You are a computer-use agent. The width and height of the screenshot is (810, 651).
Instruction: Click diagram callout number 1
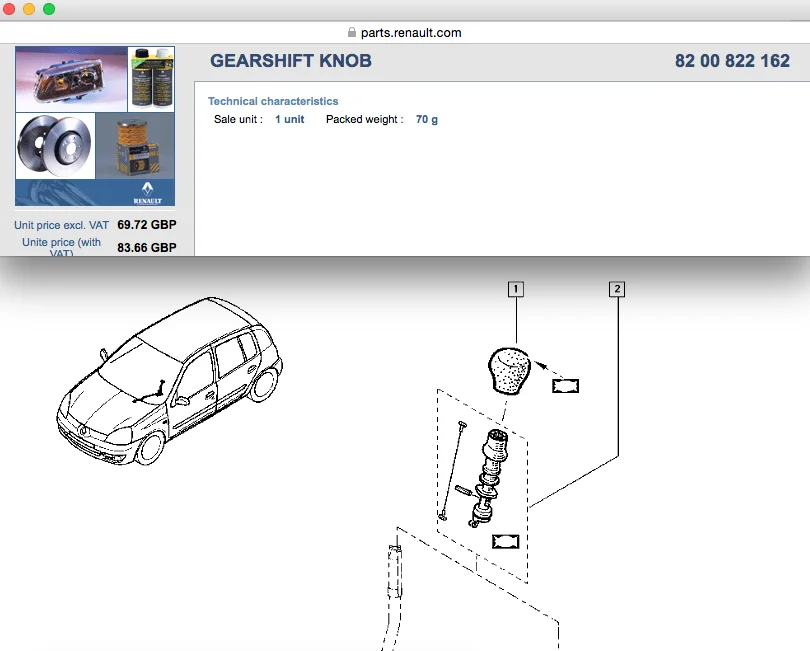(x=516, y=289)
